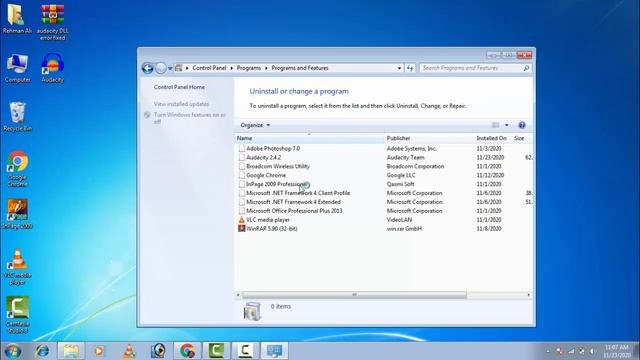
Task: Click the Programs and Features breadcrumb
Action: (x=300, y=68)
